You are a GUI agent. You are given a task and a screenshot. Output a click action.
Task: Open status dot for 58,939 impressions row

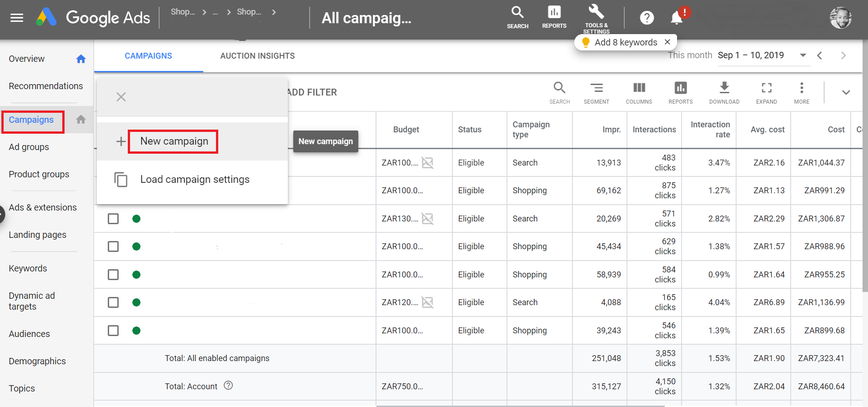[136, 275]
